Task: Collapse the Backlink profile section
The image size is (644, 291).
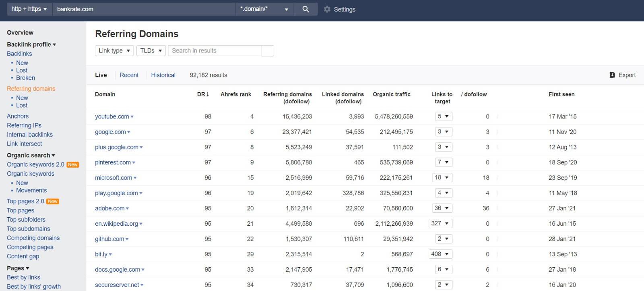Action: coord(31,44)
